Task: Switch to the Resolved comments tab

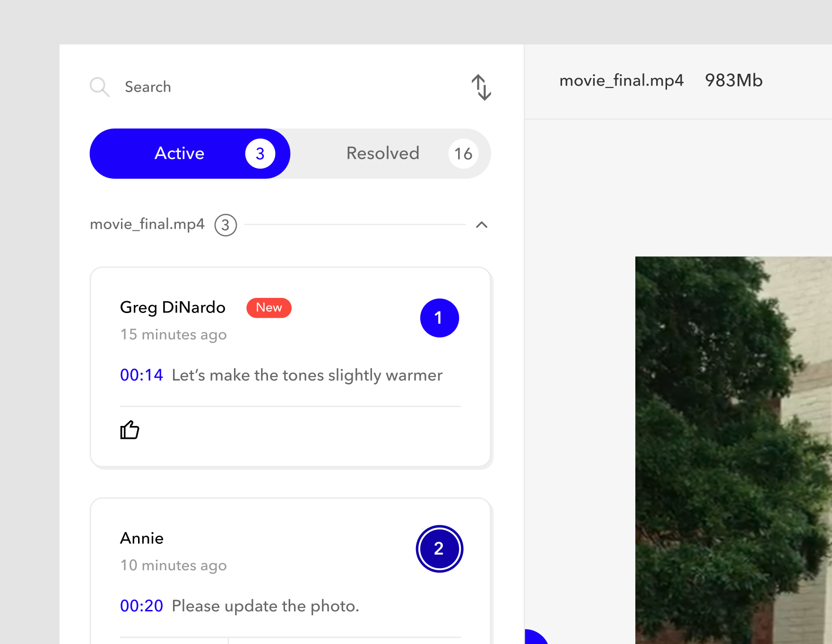Action: tap(383, 153)
